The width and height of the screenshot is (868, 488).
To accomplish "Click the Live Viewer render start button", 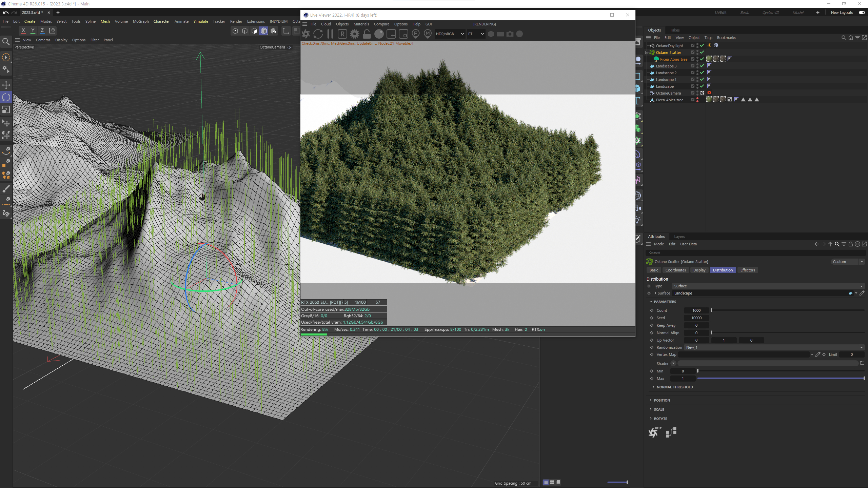I will click(x=308, y=33).
